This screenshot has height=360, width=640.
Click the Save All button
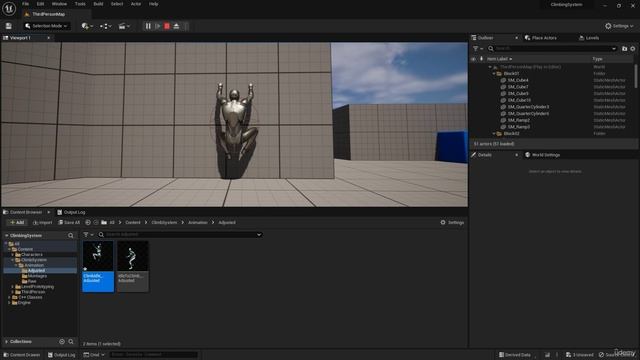pos(69,223)
